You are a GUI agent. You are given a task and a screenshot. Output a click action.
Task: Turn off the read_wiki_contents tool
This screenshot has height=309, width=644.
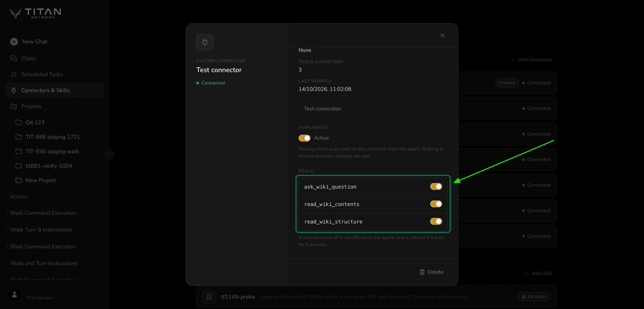click(436, 204)
